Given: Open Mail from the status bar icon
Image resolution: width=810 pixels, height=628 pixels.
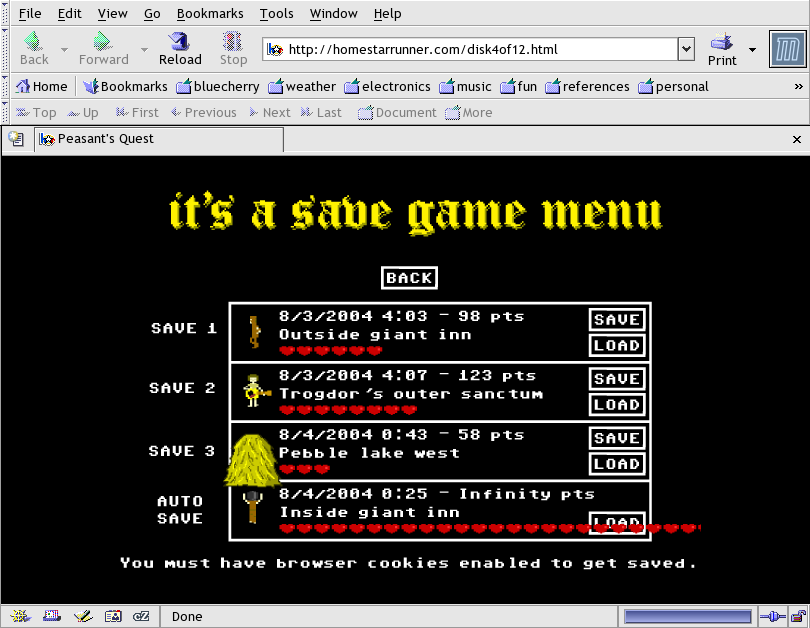Looking at the screenshot, I should coord(52,616).
